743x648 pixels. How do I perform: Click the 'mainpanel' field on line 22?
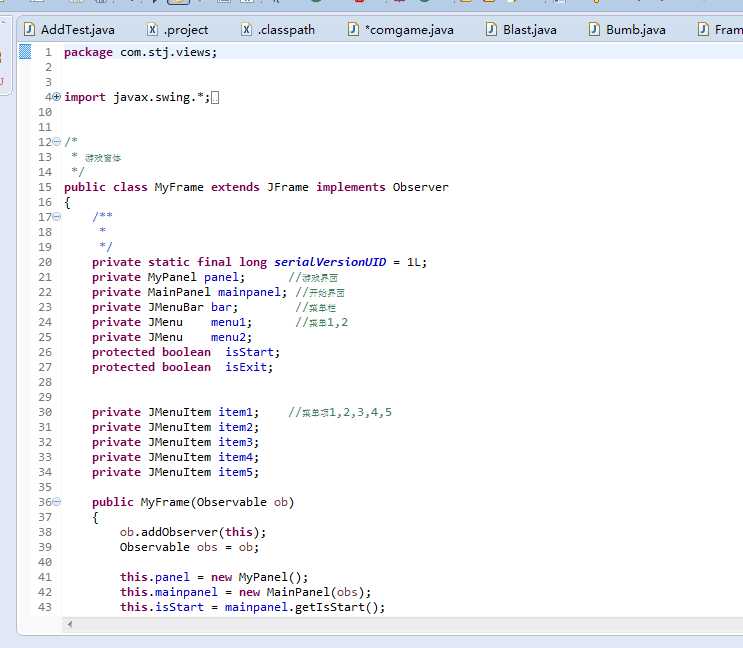[x=249, y=292]
